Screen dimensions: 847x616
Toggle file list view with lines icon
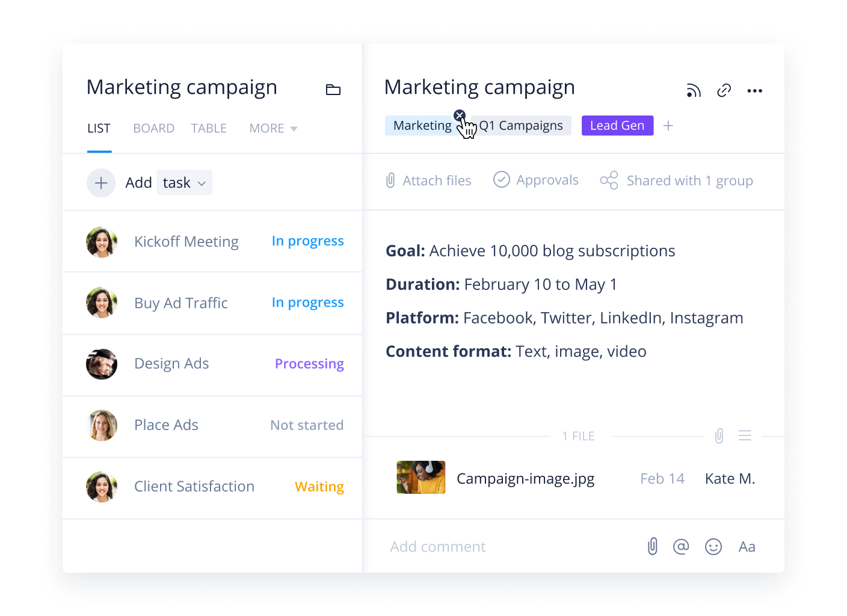pyautogui.click(x=745, y=436)
